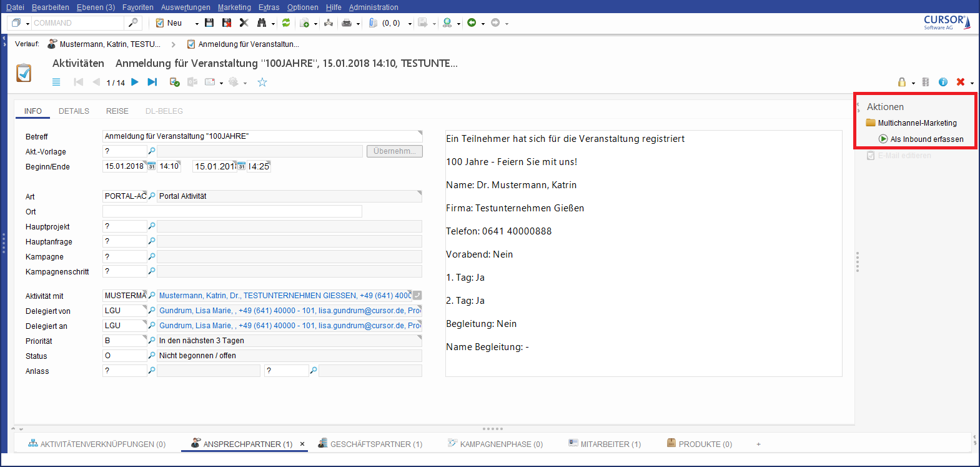Viewport: 980px width, 467px height.
Task: Click into the Betreff text field
Action: (x=259, y=136)
